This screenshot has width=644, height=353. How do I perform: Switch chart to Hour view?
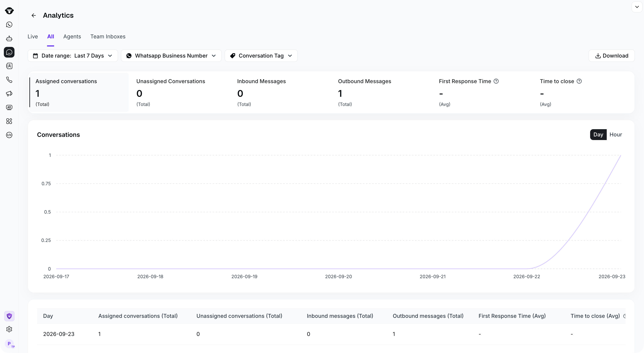(616, 135)
